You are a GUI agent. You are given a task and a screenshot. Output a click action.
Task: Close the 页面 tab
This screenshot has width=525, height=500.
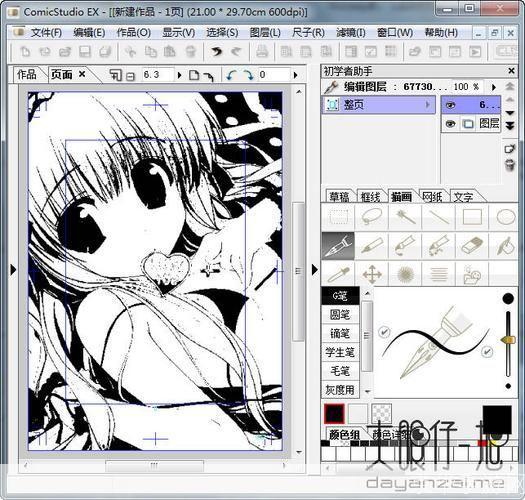[x=82, y=74]
